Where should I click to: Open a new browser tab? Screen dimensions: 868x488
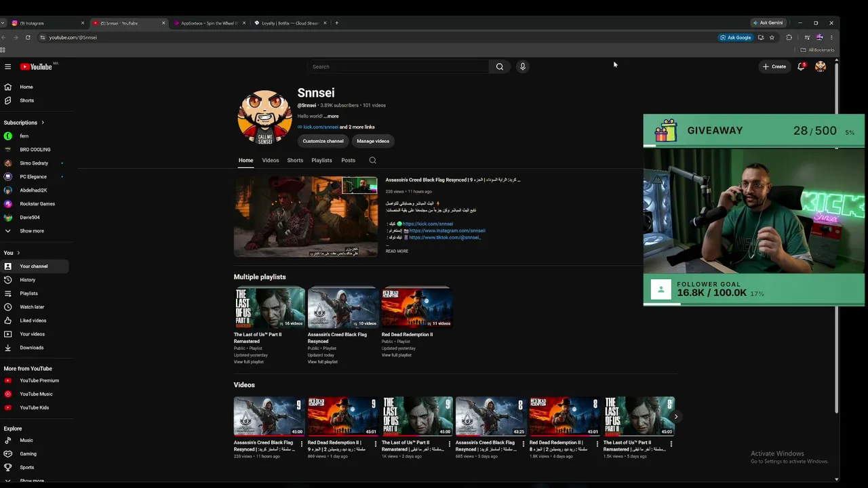click(337, 23)
